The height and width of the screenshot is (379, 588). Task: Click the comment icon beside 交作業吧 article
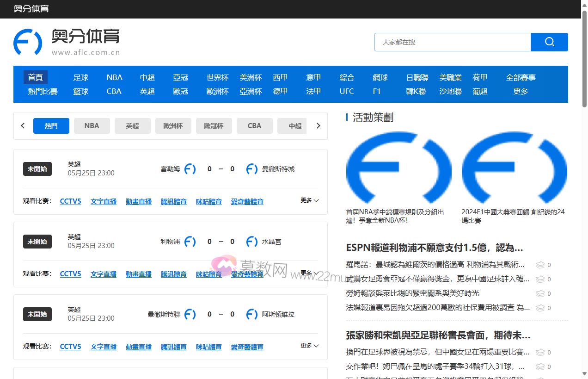540,367
